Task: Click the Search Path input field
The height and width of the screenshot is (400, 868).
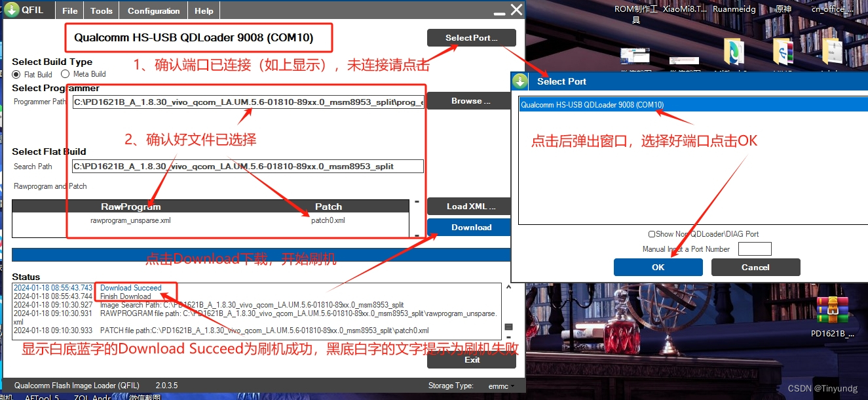Action: click(248, 166)
